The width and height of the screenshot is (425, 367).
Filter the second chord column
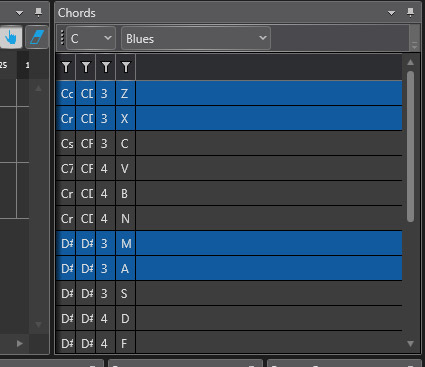[x=86, y=67]
